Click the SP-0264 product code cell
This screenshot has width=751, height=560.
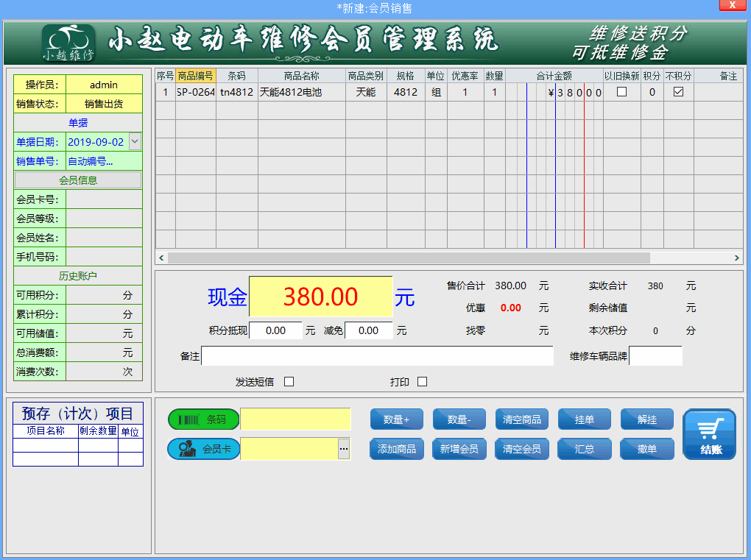(195, 92)
